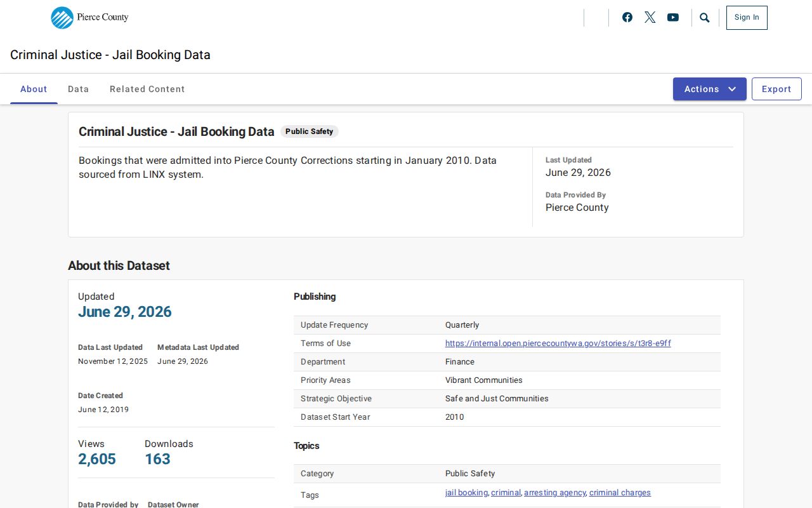Select the 'Topics' section heading
The width and height of the screenshot is (812, 508).
click(306, 446)
